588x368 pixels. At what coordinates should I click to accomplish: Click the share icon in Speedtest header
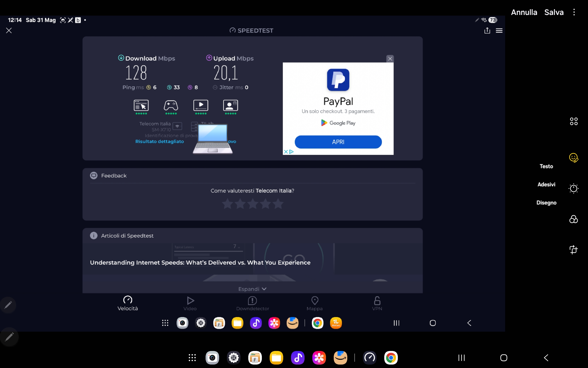click(x=487, y=30)
